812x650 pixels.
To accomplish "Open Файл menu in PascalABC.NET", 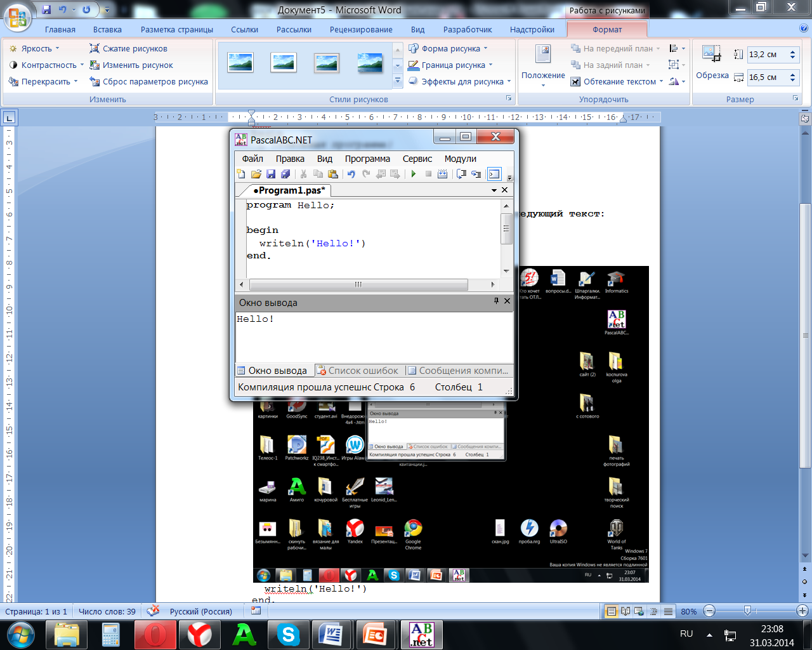I will pos(252,159).
